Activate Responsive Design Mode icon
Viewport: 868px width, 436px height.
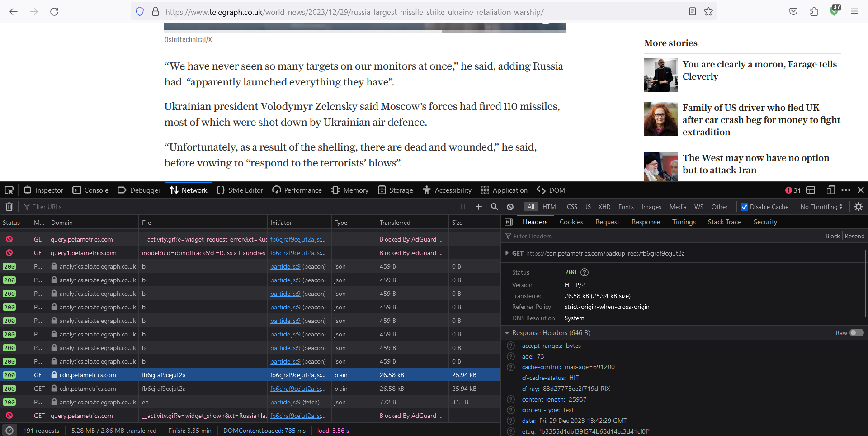(831, 190)
